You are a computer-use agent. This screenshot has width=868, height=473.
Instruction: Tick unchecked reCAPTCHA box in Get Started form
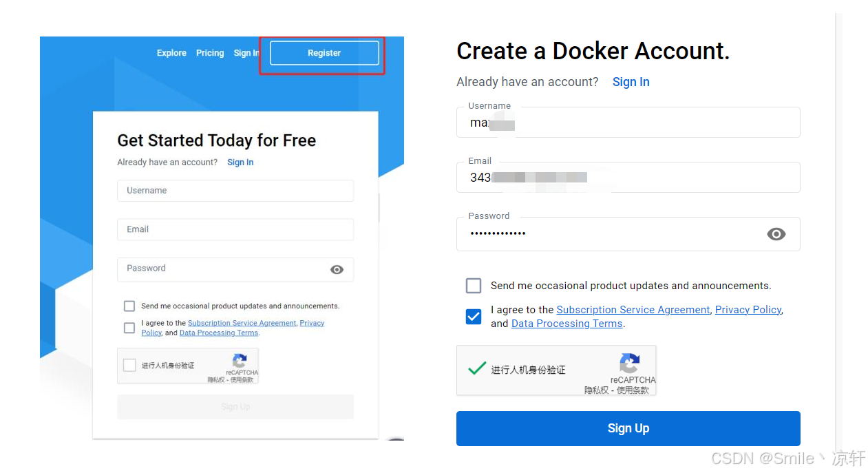tap(129, 366)
